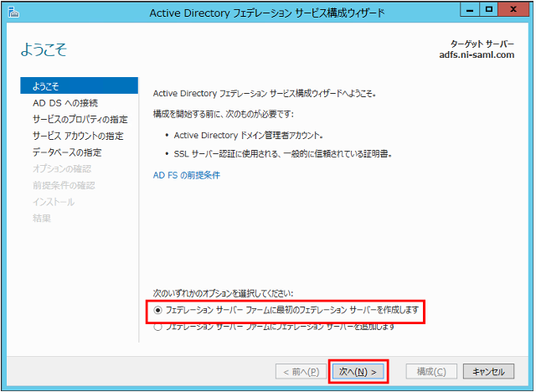Open the サービス アカウントの指定 step
This screenshot has width=536, height=392.
pyautogui.click(x=78, y=136)
